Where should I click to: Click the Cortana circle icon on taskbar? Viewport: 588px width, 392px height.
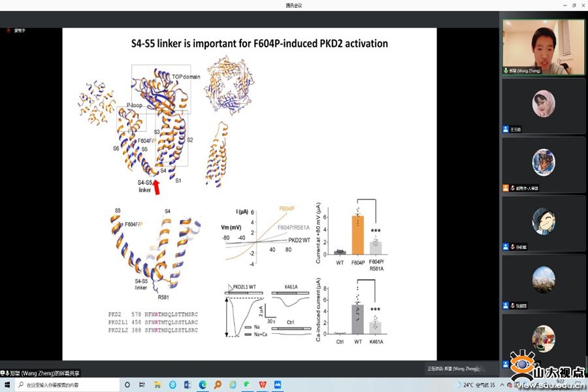[127, 385]
